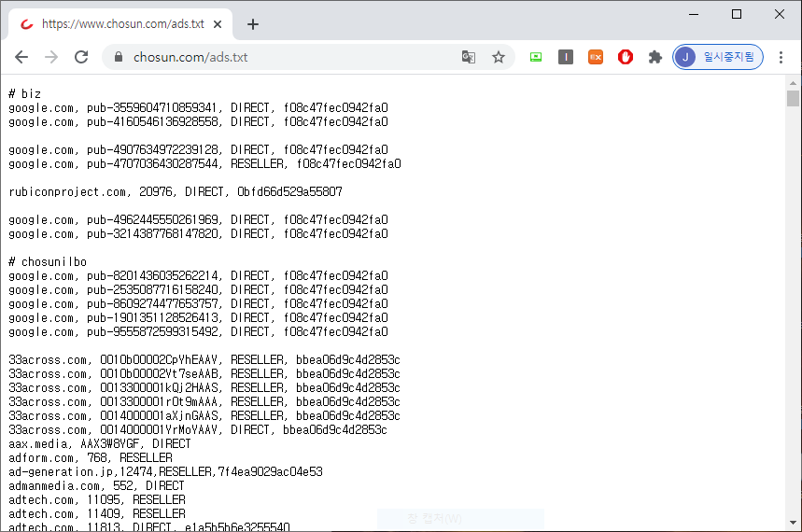Click line with pub-4962445550261969
The image size is (802, 532).
[199, 220]
